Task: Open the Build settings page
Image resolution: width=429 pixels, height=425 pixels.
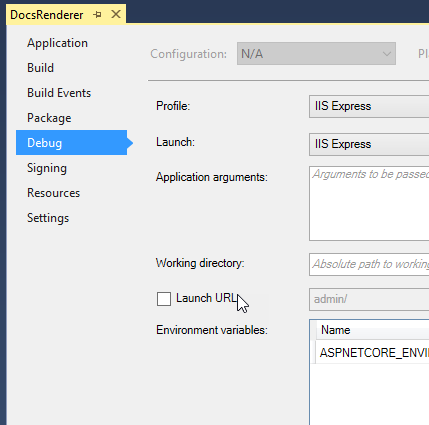Action: pyautogui.click(x=40, y=68)
